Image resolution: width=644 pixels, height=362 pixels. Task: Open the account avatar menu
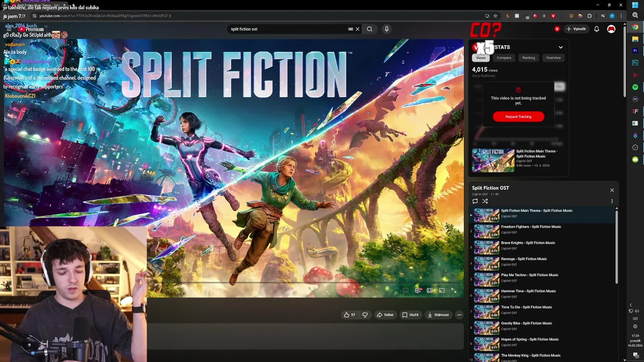(x=611, y=29)
